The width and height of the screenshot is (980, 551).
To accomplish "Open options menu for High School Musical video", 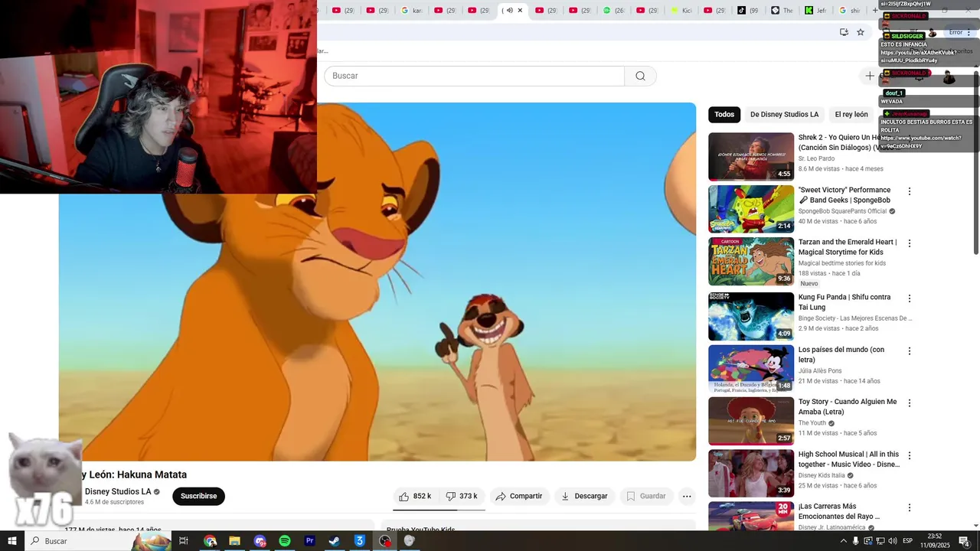I will (x=910, y=455).
